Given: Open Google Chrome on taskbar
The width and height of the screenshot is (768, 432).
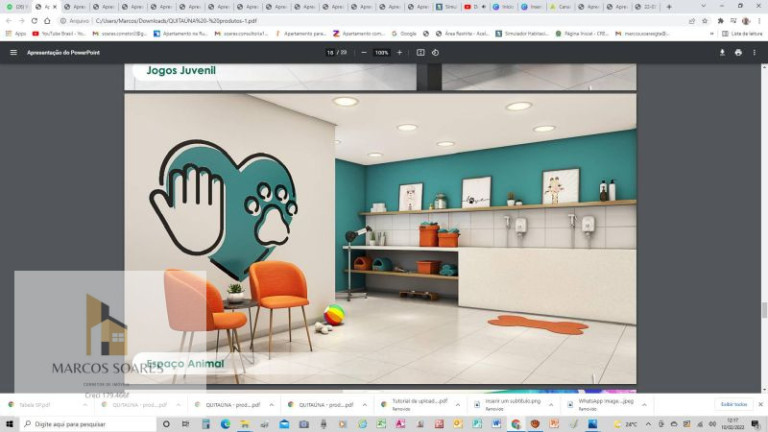Looking at the screenshot, I should (515, 424).
